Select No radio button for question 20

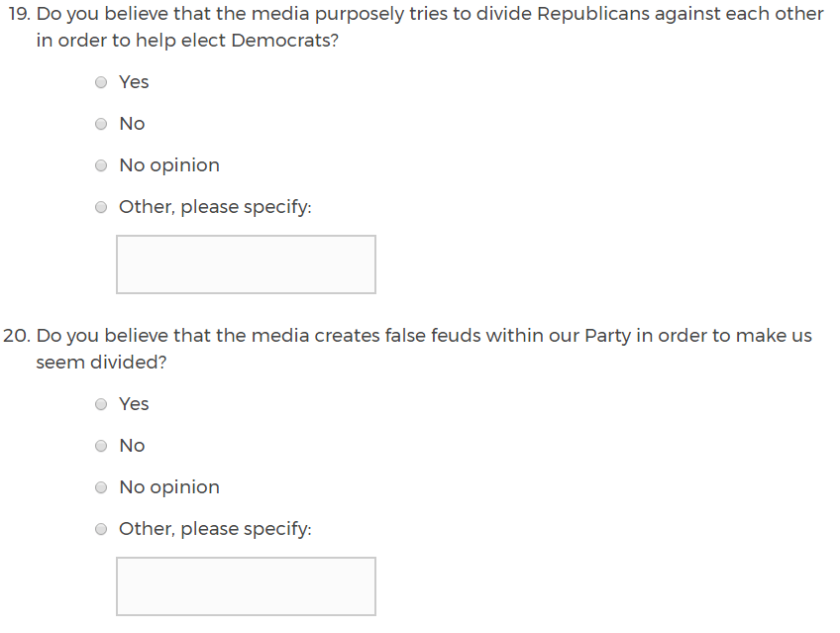pyautogui.click(x=101, y=447)
